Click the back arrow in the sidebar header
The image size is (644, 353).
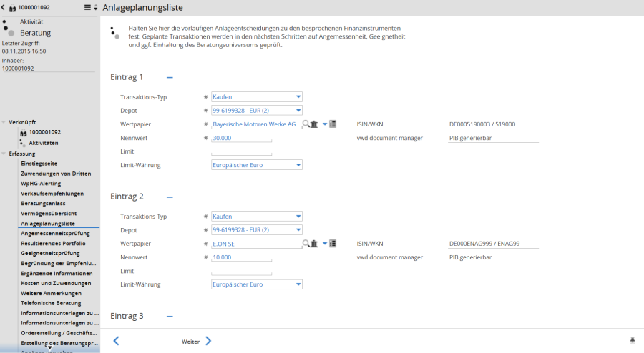click(4, 7)
